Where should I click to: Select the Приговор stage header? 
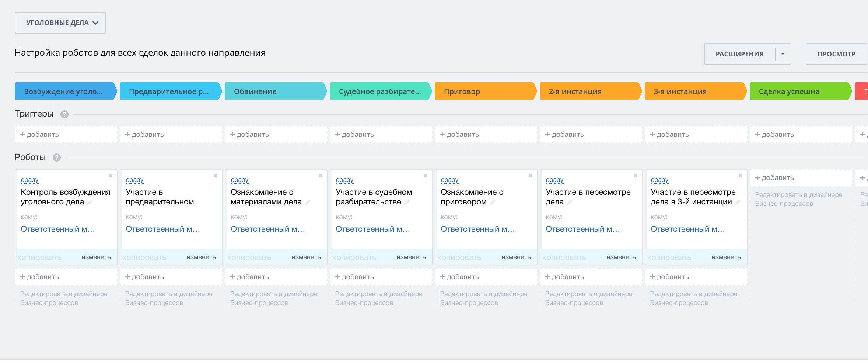click(x=484, y=91)
